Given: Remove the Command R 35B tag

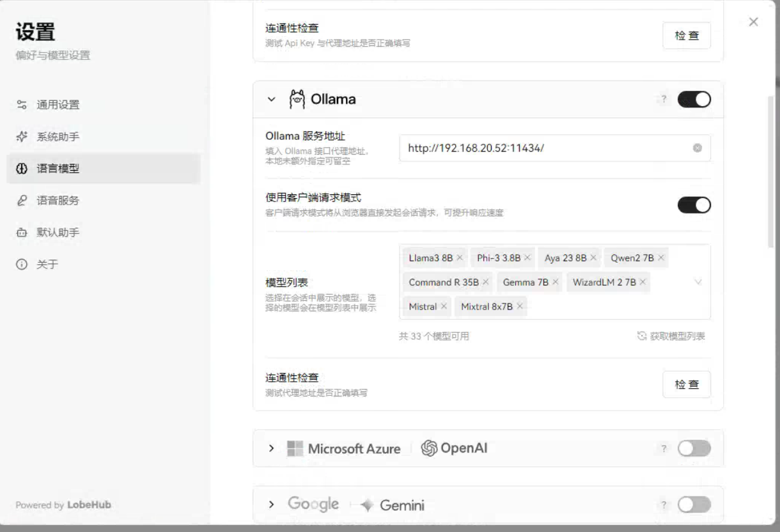Looking at the screenshot, I should point(486,282).
